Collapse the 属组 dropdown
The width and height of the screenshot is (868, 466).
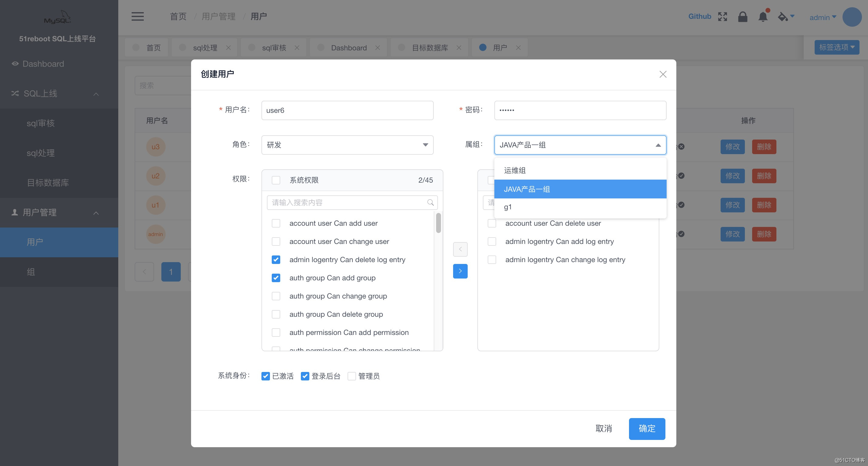580,145
